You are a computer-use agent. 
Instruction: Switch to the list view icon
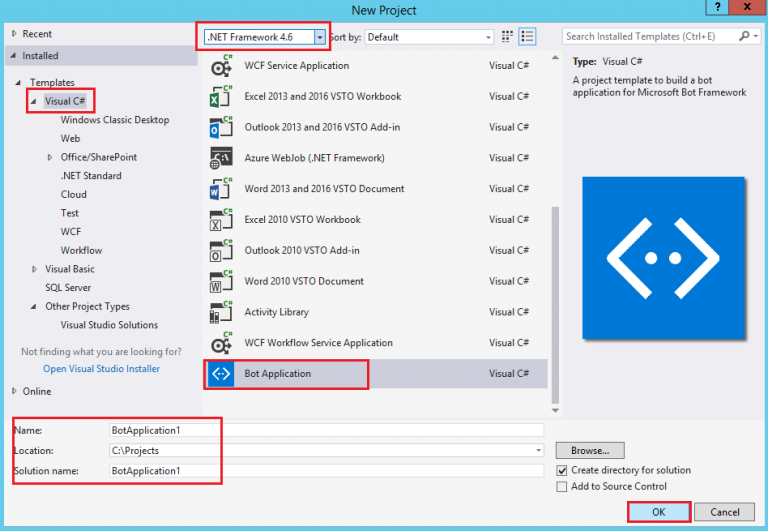coord(527,37)
